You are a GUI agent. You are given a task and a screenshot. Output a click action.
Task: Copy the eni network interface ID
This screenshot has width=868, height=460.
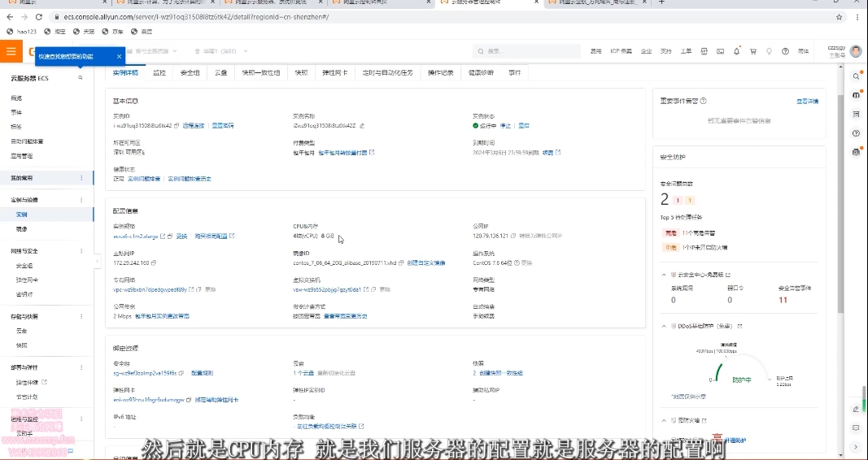[x=189, y=401]
